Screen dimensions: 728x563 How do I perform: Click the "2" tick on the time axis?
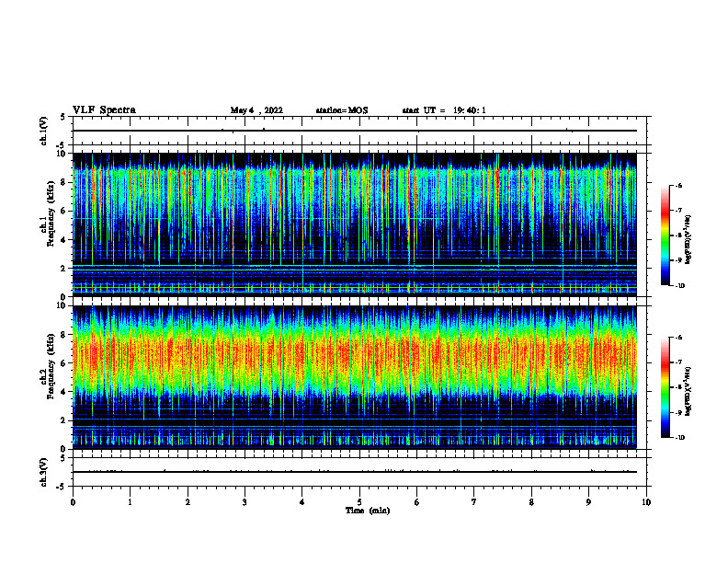[188, 502]
